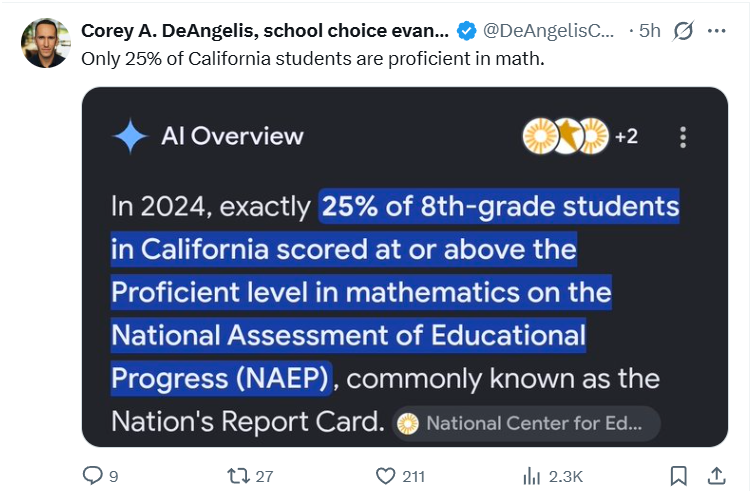The height and width of the screenshot is (493, 752).
Task: Bookmark this tweet
Action: [678, 476]
